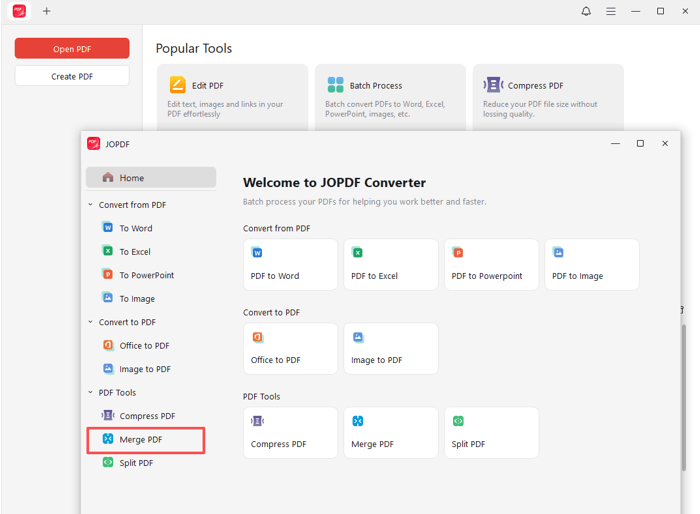Click the icon beside Image to PDF in sidebar

click(x=108, y=368)
